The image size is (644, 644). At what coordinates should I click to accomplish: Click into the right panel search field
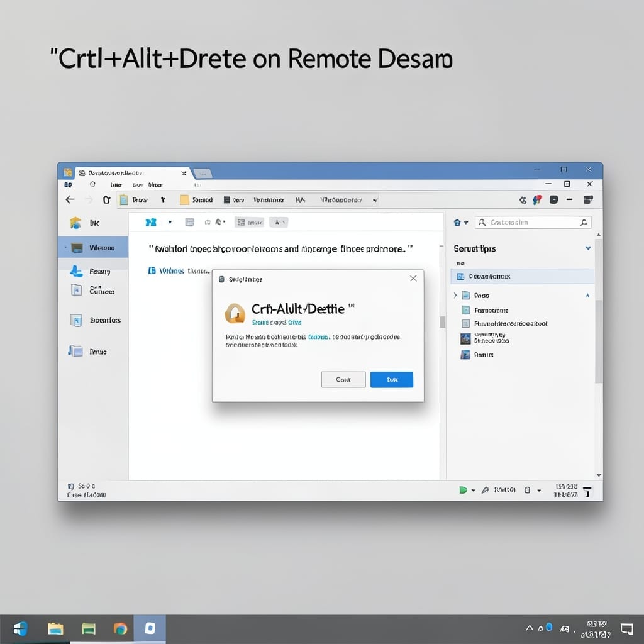[533, 222]
